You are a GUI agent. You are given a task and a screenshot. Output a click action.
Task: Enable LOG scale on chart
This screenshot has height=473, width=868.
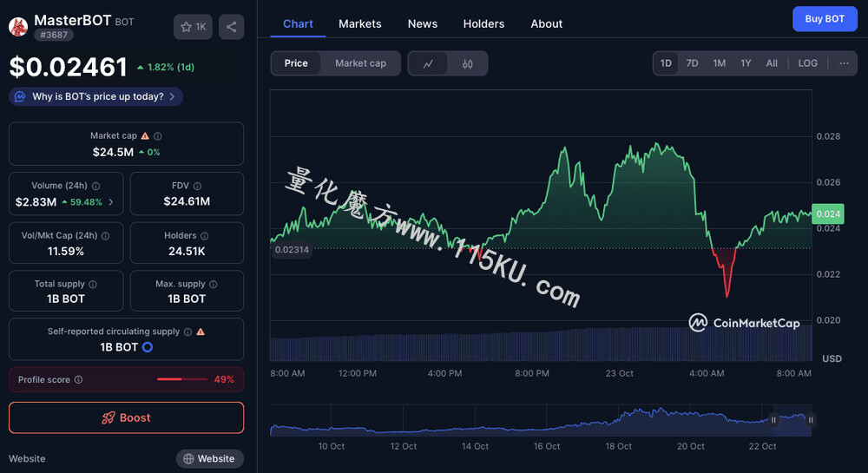click(807, 63)
